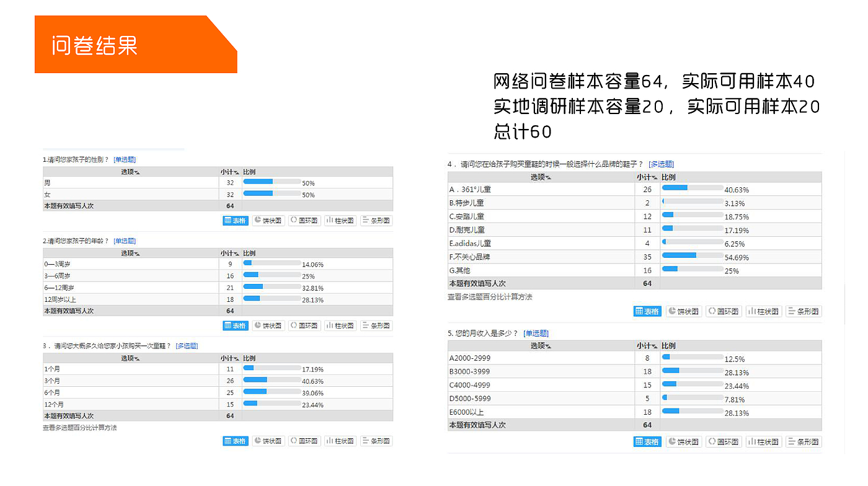View 条形图 for the shoe purchase frequency question

click(x=376, y=441)
